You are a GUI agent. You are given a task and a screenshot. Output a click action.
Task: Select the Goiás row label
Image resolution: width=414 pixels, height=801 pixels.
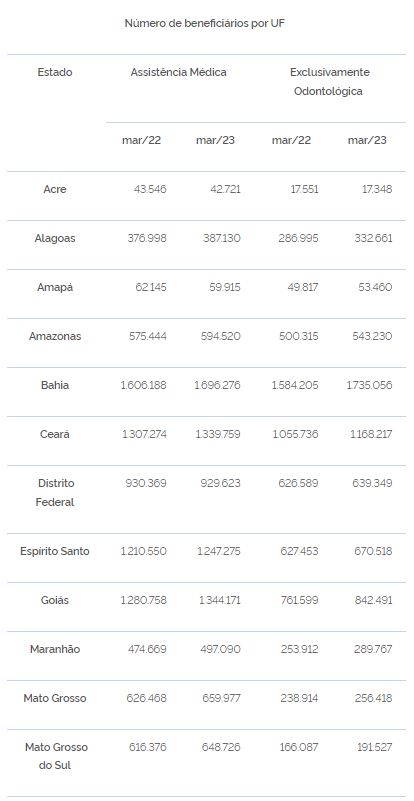pos(55,600)
